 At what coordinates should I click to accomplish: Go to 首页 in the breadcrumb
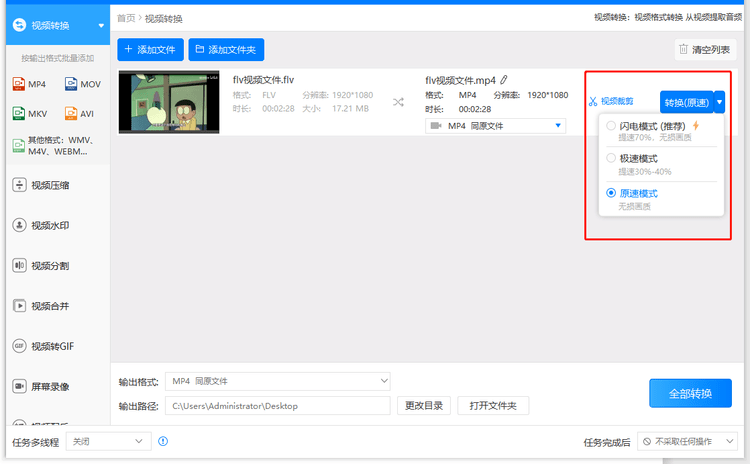click(x=126, y=18)
